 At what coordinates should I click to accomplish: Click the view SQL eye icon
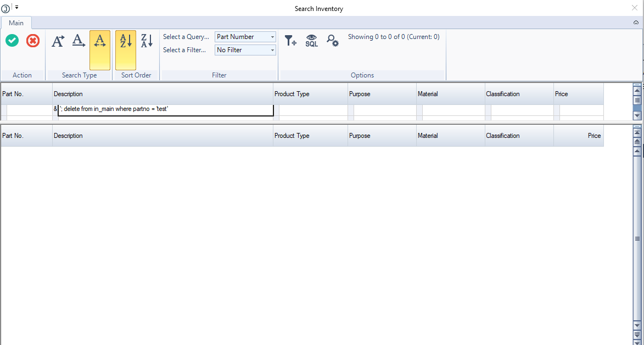click(x=311, y=41)
